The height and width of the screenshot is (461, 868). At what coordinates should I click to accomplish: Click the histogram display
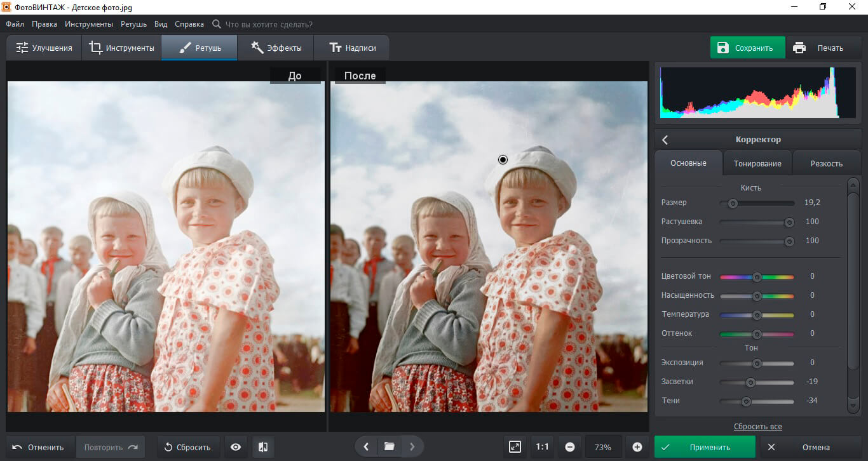[x=757, y=92]
